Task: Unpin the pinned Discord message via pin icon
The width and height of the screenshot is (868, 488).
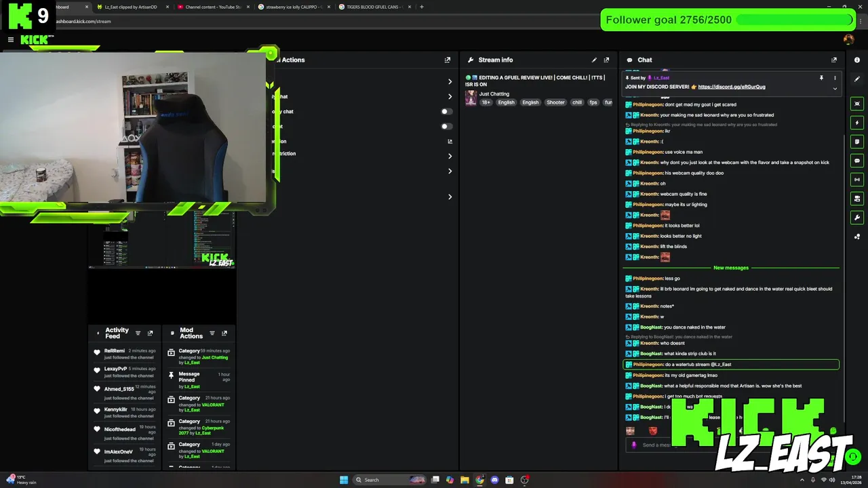Action: pos(821,78)
